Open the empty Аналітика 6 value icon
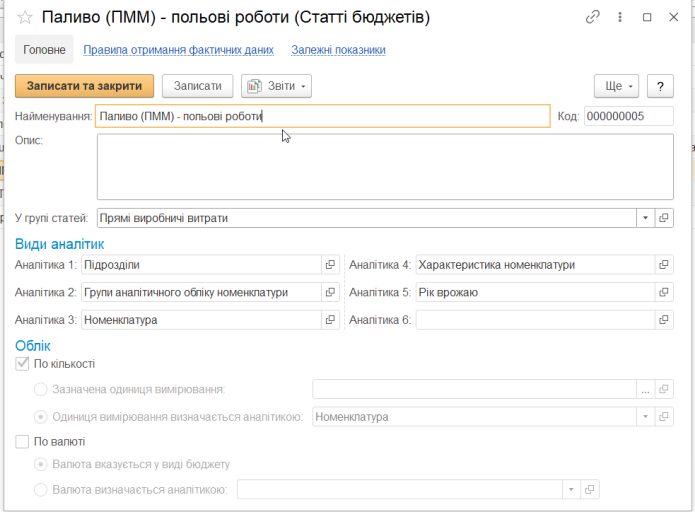Viewport: 695px width, 512px height. [664, 320]
